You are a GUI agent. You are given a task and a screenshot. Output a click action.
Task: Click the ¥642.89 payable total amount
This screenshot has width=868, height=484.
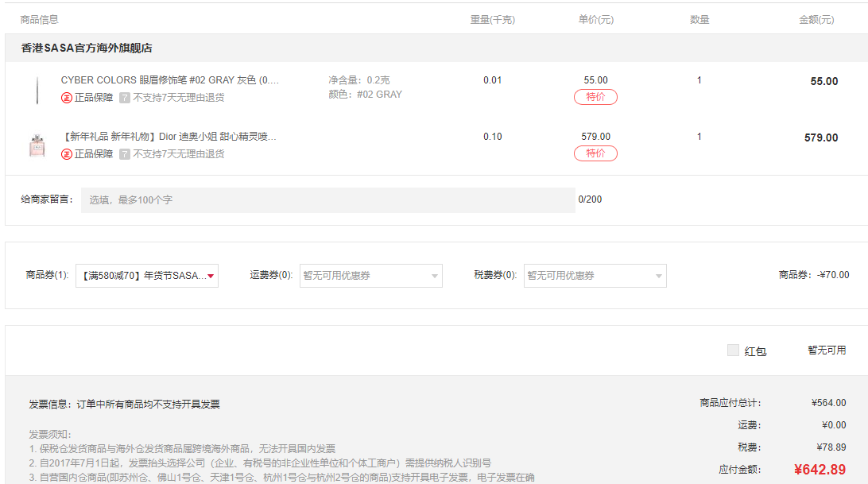click(x=820, y=470)
